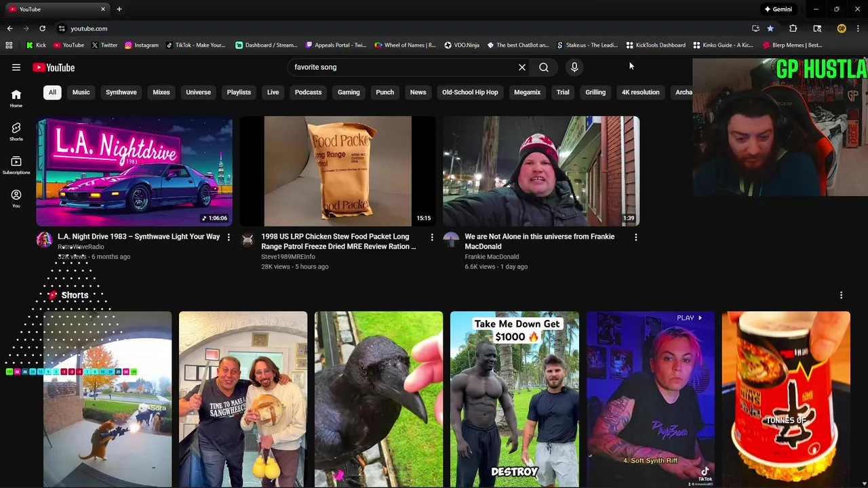Screen dimensions: 868x488
Task: Click the magnifier search button
Action: point(544,67)
